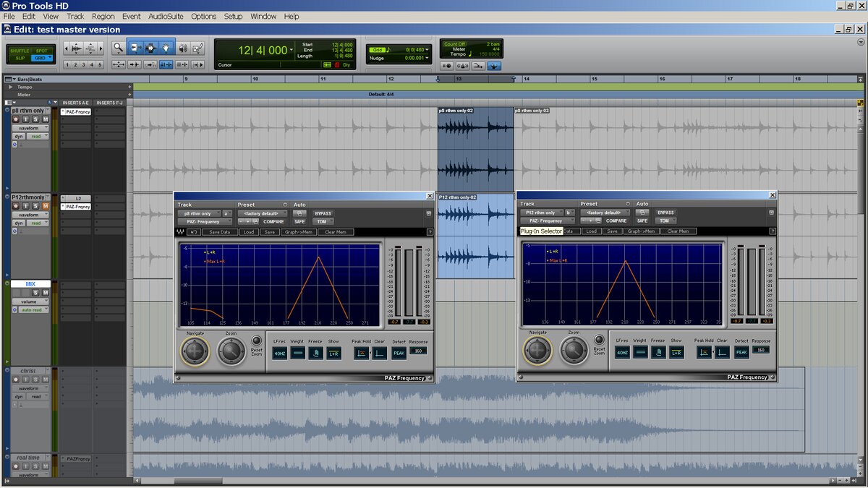This screenshot has width=868, height=488.
Task: Click Weight button in left PAZ plugin
Action: tap(297, 354)
